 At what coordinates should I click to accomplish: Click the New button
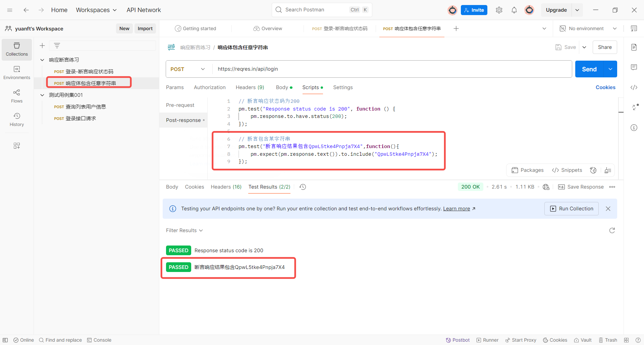coord(124,28)
